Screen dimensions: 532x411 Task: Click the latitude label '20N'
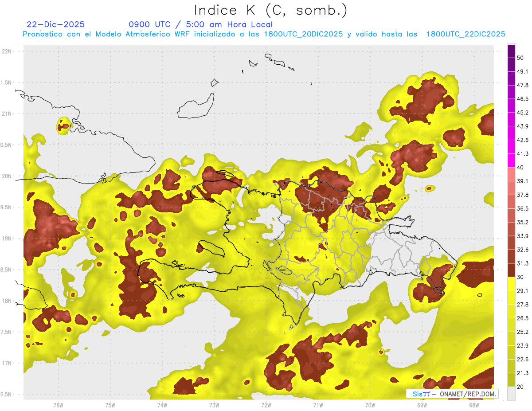(x=8, y=176)
